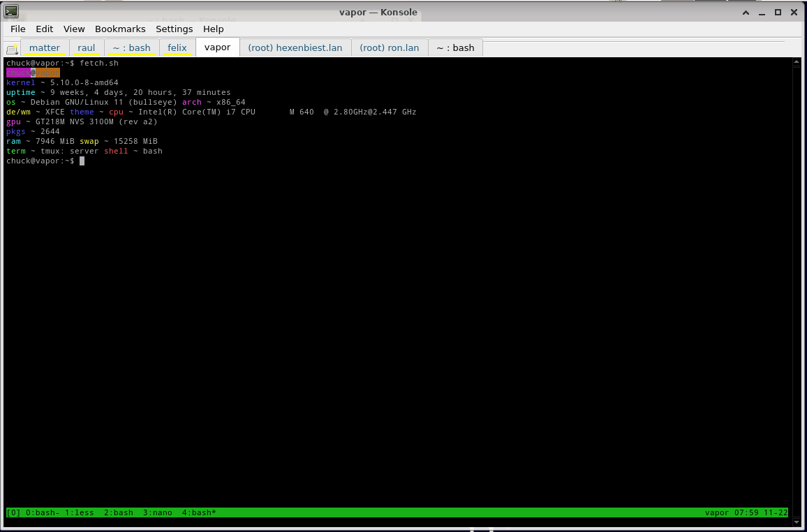Open the Edit menu
This screenshot has height=532, width=807.
tap(45, 29)
